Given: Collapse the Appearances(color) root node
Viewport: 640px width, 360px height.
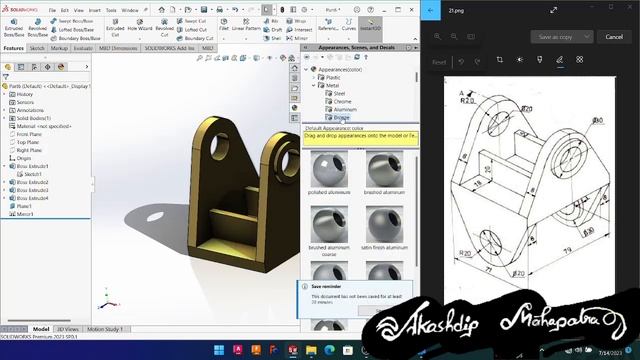Looking at the screenshot, I should pyautogui.click(x=306, y=69).
